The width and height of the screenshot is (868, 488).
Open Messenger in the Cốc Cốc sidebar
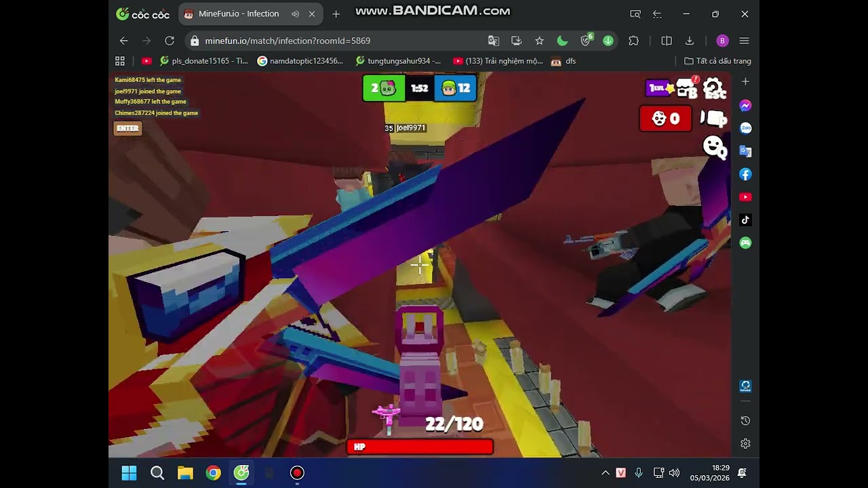point(745,106)
